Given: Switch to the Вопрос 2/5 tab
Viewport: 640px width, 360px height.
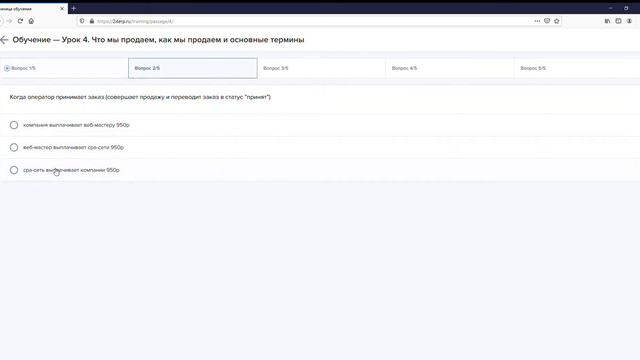Looking at the screenshot, I should click(193, 68).
